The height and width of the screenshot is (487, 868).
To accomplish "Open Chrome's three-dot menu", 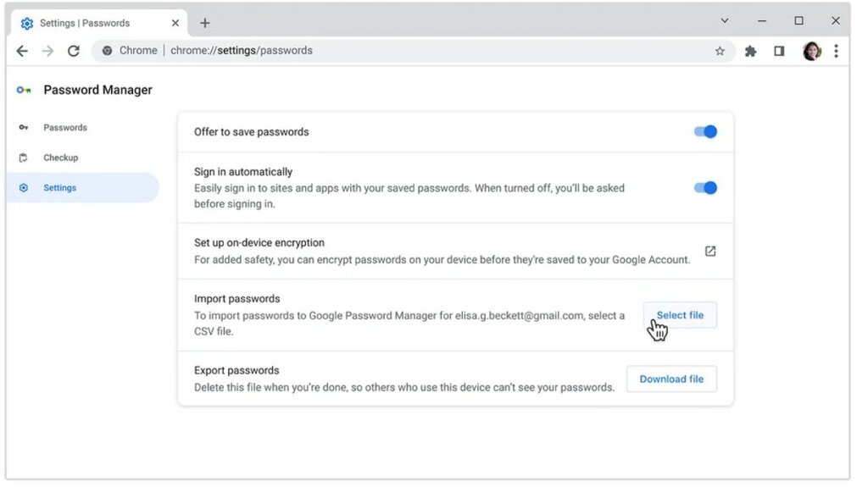I will click(836, 51).
